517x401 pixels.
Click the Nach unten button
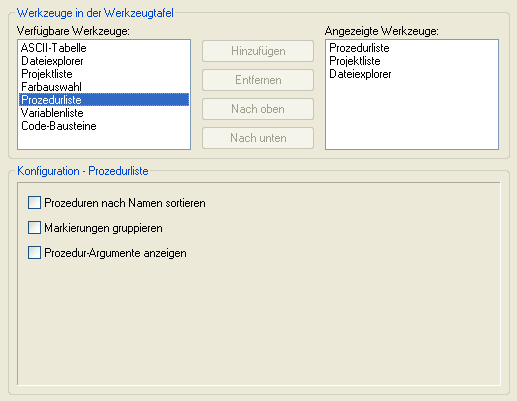tap(258, 138)
